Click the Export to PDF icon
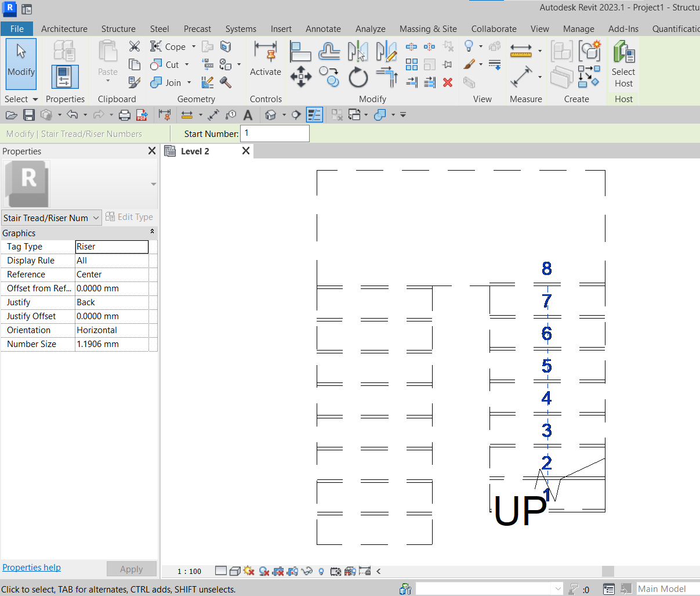Screen dimensions: 700x596 142,114
